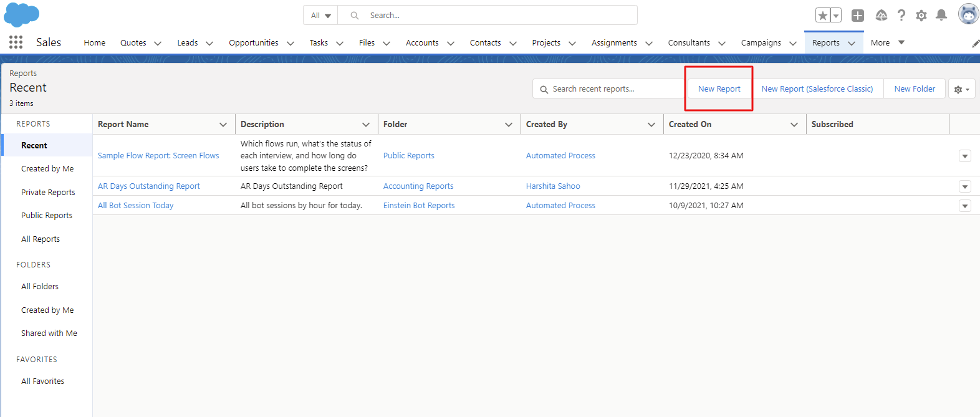Open the Setup gear in header
The image size is (980, 417).
(x=921, y=16)
